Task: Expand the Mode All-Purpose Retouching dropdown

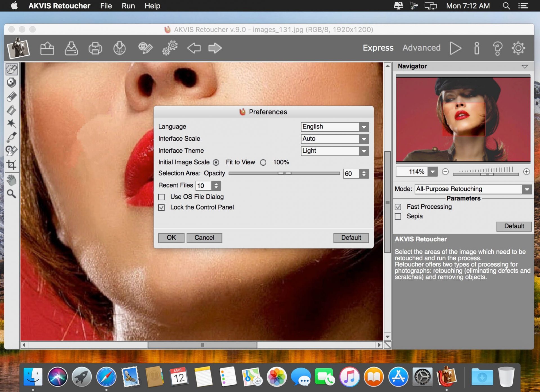Action: pyautogui.click(x=526, y=189)
